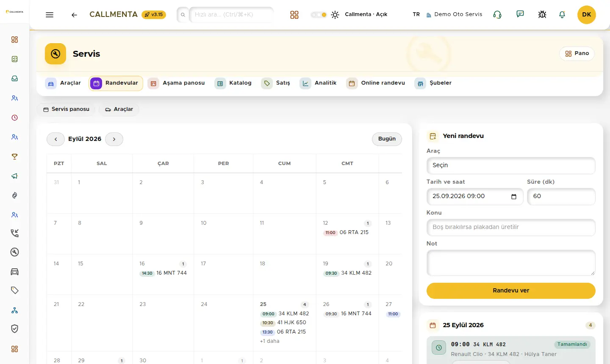
Task: Open the DK user avatar menu
Action: tap(587, 15)
